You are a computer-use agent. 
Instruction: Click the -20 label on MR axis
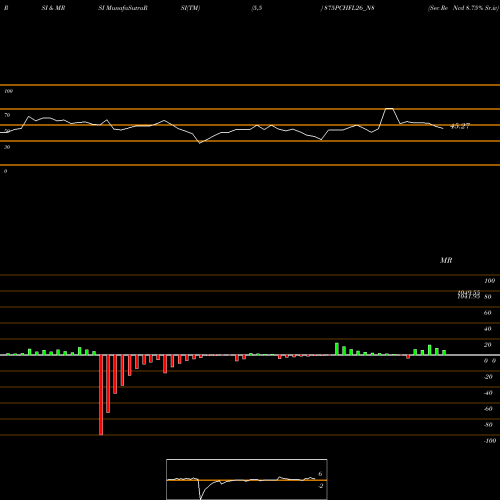(488, 377)
